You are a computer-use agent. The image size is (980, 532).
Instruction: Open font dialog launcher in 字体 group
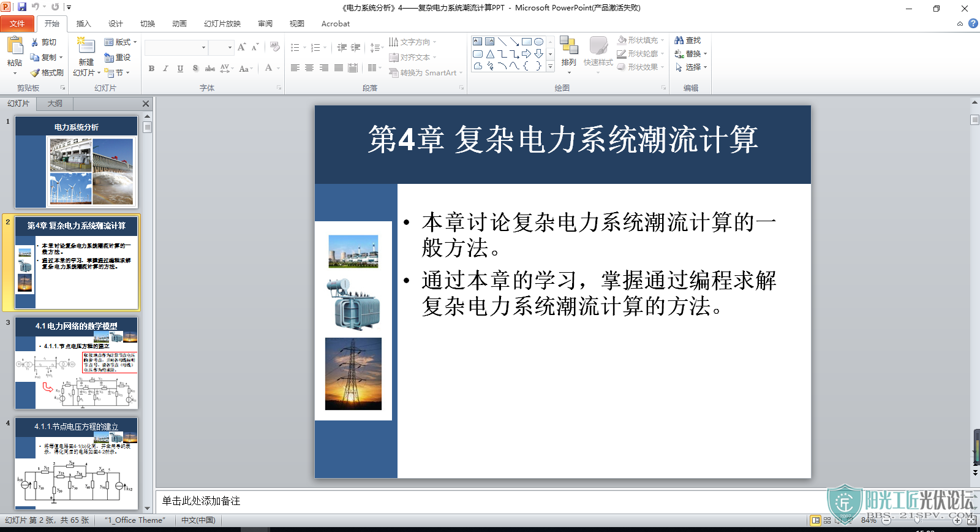click(x=279, y=88)
